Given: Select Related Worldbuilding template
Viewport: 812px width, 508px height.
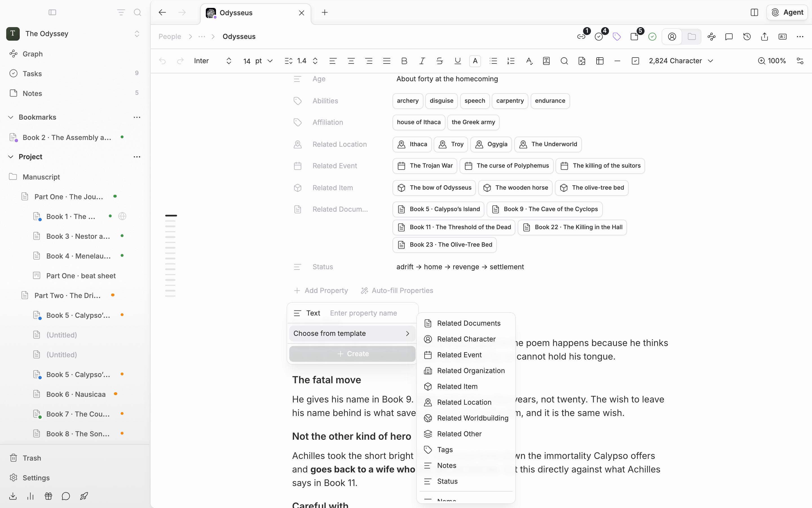Looking at the screenshot, I should 466,418.
